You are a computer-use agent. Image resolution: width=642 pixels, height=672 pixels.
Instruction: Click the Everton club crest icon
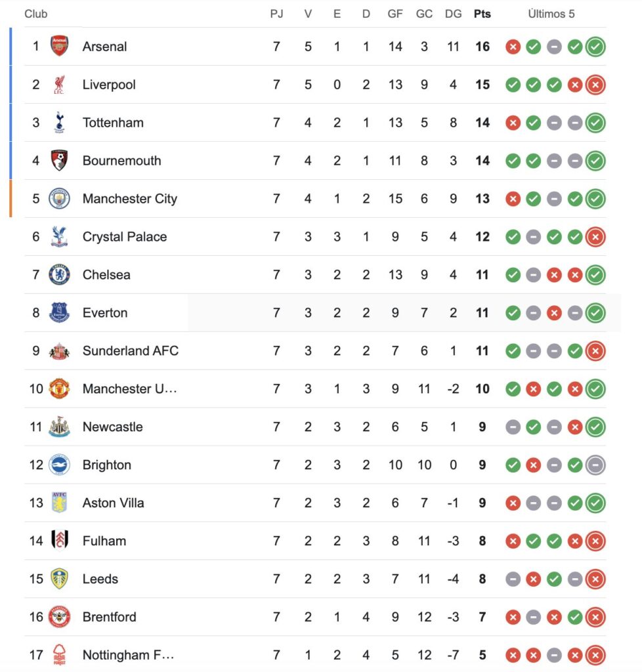60,313
